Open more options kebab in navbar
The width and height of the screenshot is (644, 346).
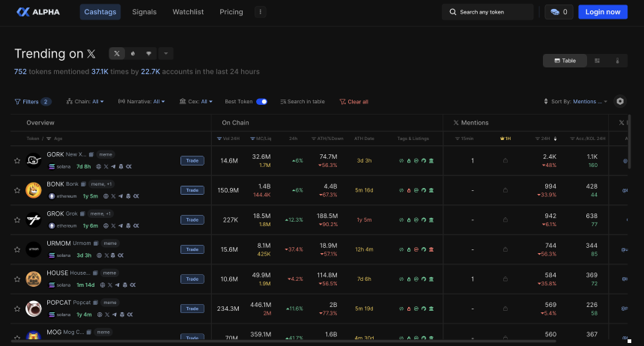(261, 12)
